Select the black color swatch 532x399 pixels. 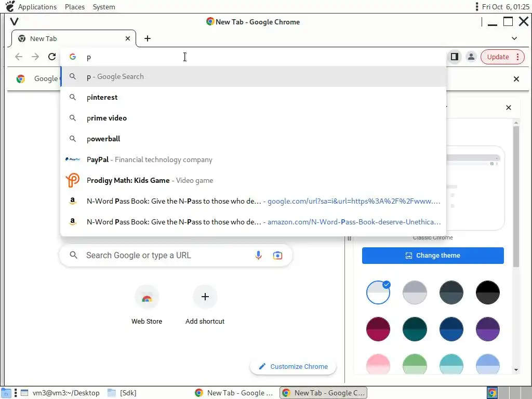click(487, 292)
